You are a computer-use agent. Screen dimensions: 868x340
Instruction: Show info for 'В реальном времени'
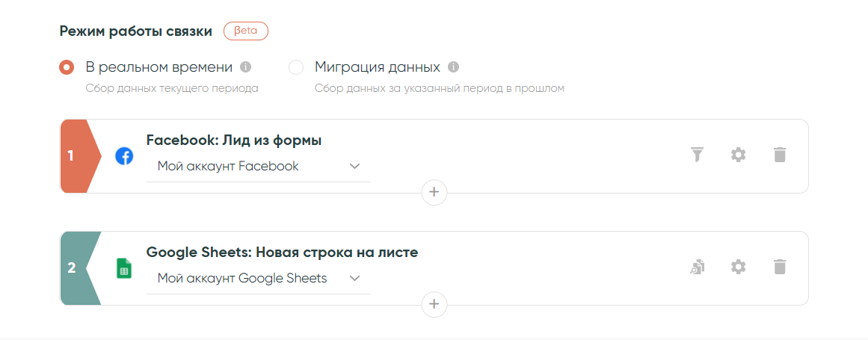coord(246,67)
